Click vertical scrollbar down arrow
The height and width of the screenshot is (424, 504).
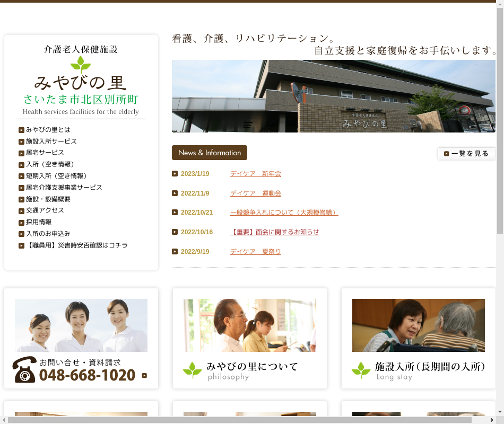500,412
